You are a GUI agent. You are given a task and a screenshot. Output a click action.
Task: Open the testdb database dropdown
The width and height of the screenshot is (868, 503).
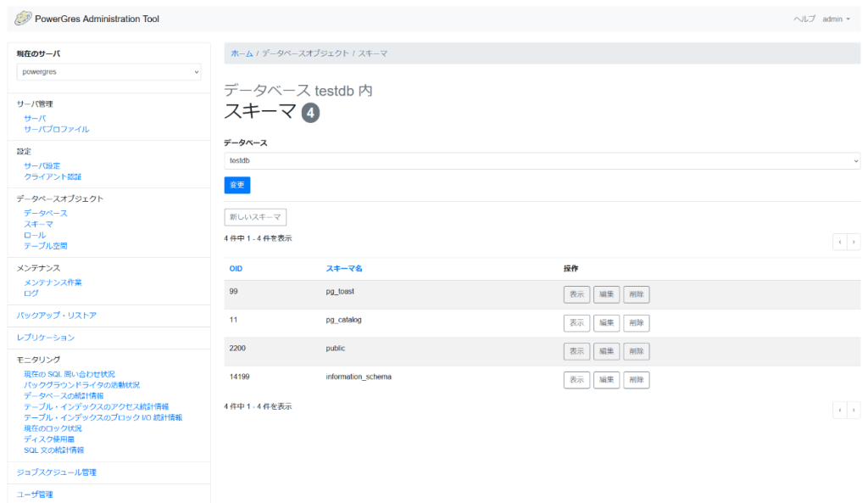click(x=542, y=160)
